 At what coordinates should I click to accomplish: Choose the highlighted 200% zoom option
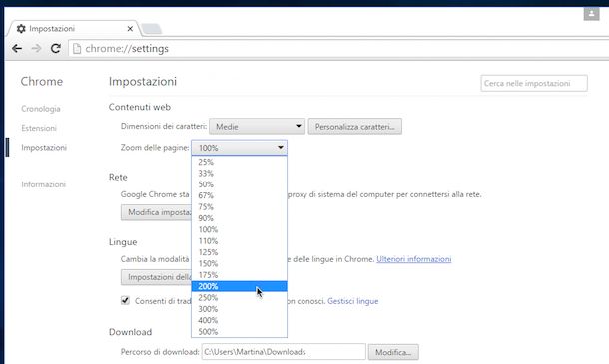pyautogui.click(x=240, y=286)
